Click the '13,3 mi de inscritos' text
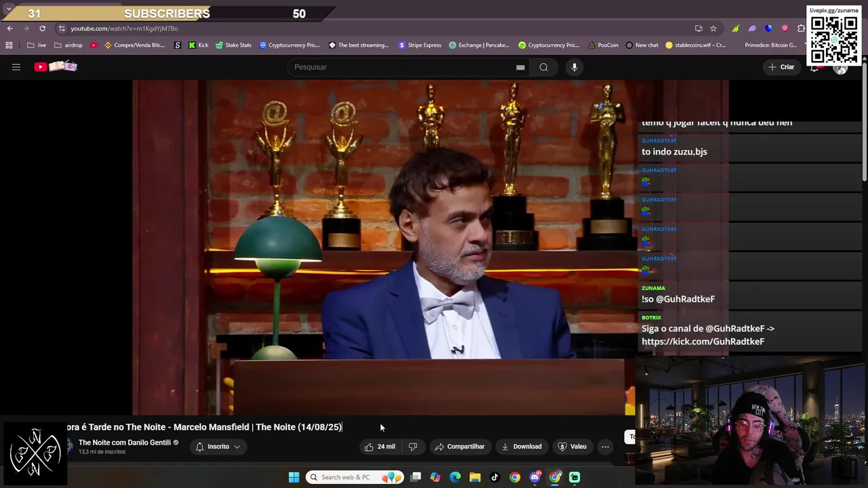The height and width of the screenshot is (488, 868). [x=102, y=452]
